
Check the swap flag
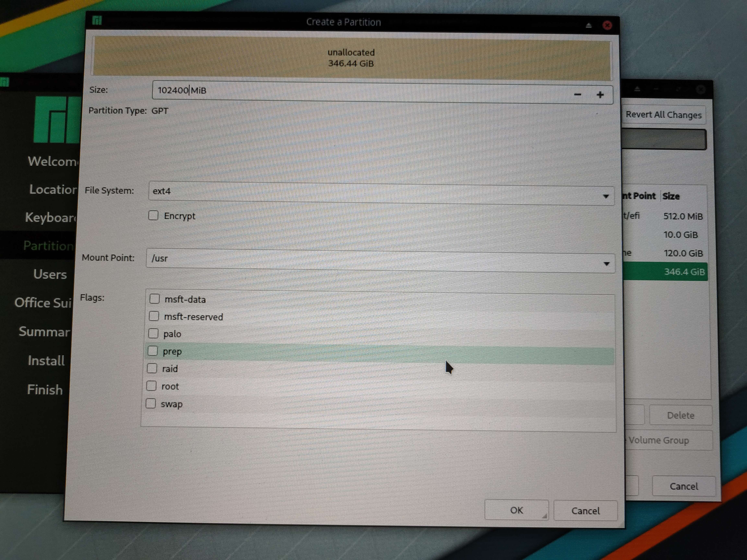coord(151,403)
